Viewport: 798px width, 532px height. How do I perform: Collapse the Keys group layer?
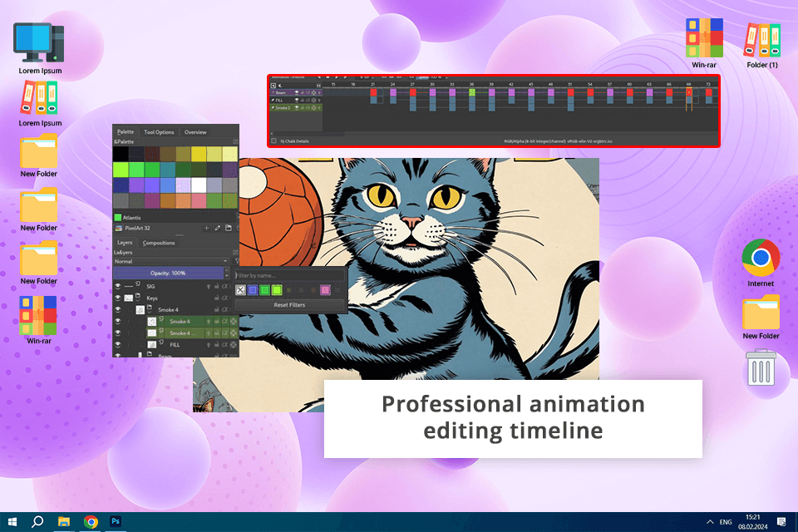(x=137, y=301)
